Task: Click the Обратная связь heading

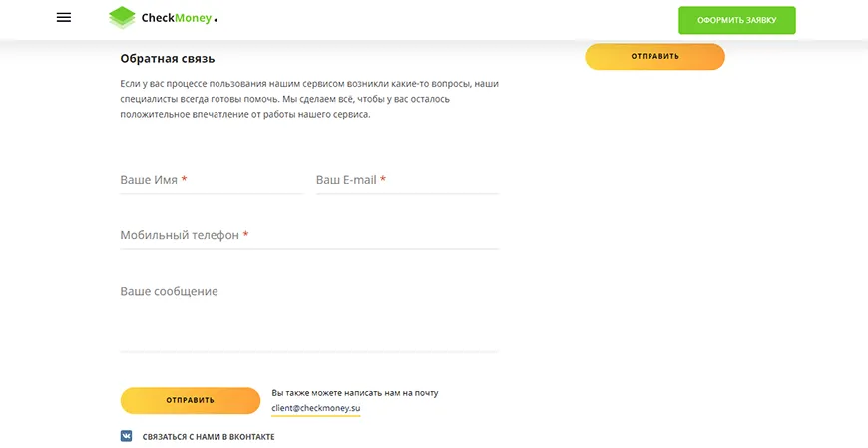Action: (x=168, y=59)
